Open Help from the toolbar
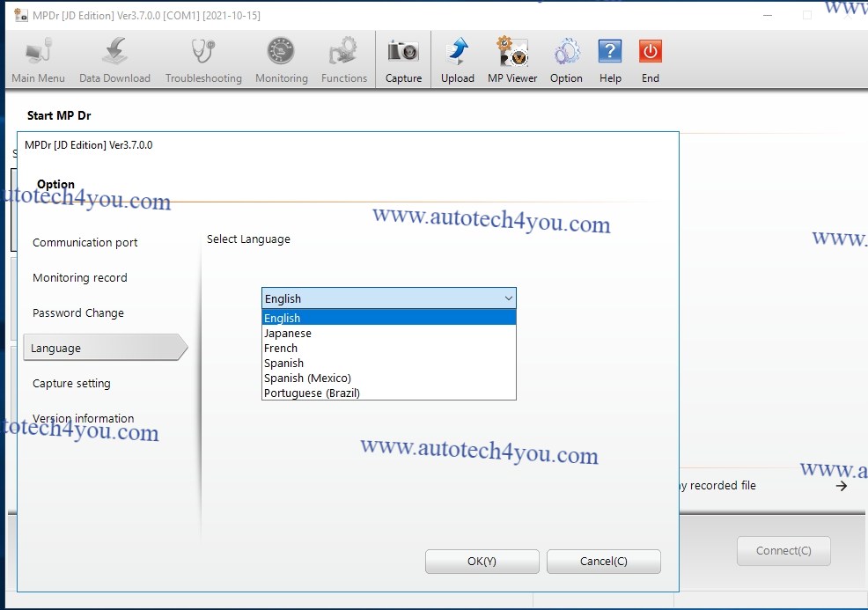The width and height of the screenshot is (868, 610). [x=610, y=52]
